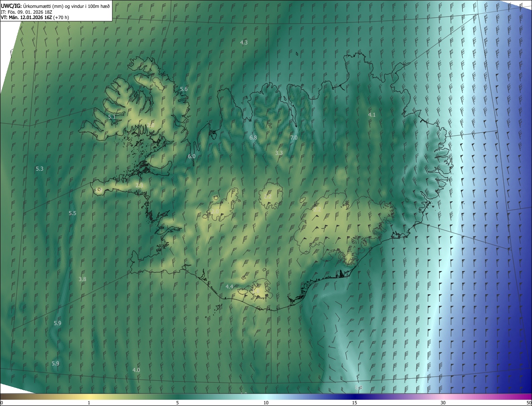
Task: Click the 4.3 value label on the map
Action: tap(244, 42)
